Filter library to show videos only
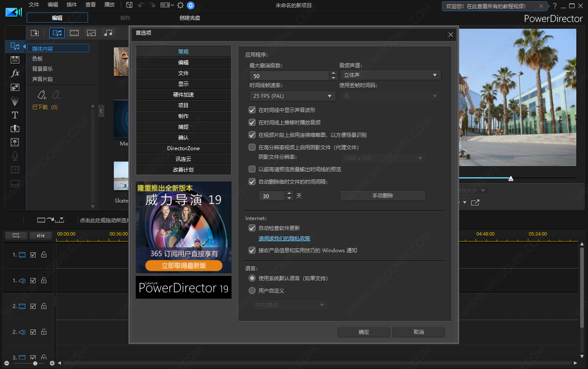The width and height of the screenshot is (588, 369). (74, 33)
